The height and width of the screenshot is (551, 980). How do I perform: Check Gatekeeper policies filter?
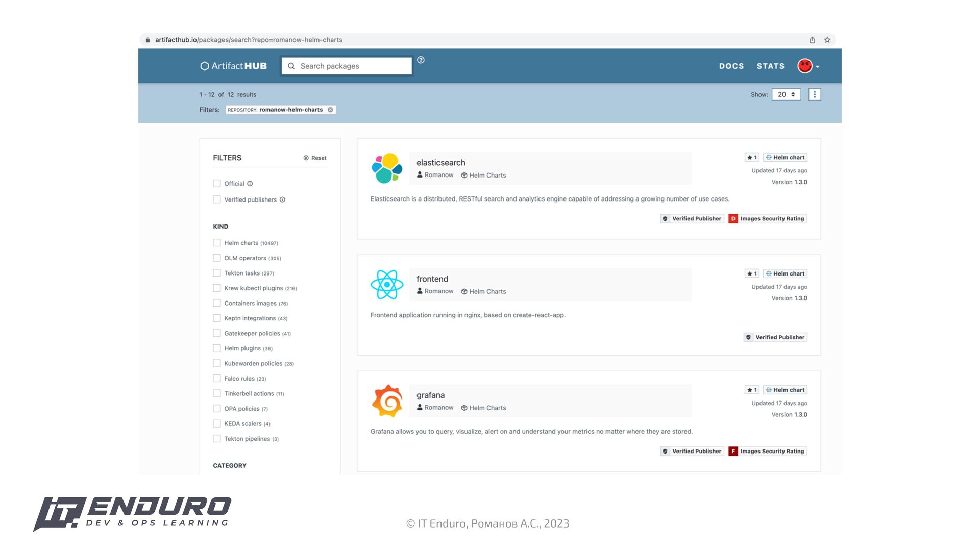tap(217, 333)
